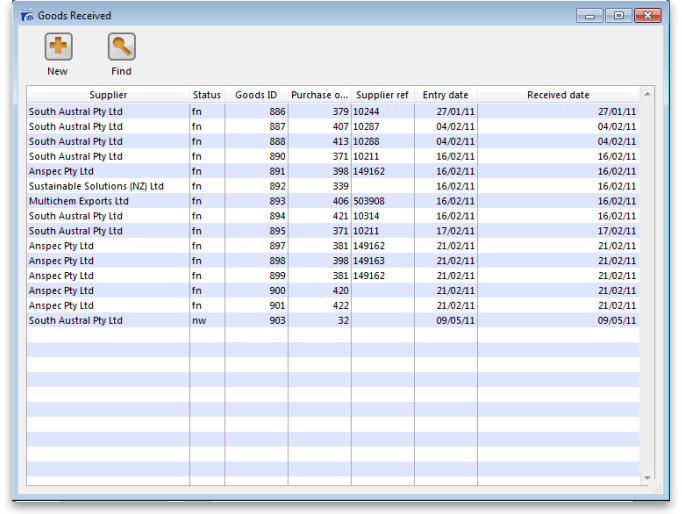
Task: Click supplier ref 503908 cell
Action: coord(370,201)
